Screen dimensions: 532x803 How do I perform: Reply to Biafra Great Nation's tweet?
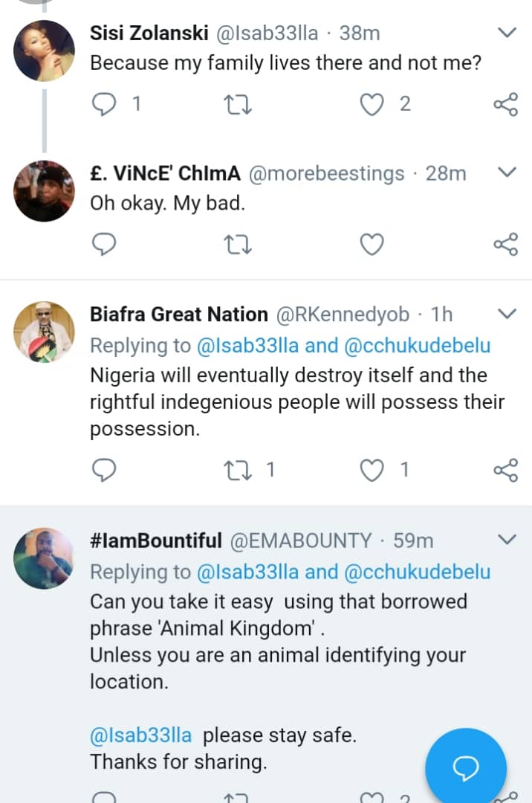[x=104, y=469]
